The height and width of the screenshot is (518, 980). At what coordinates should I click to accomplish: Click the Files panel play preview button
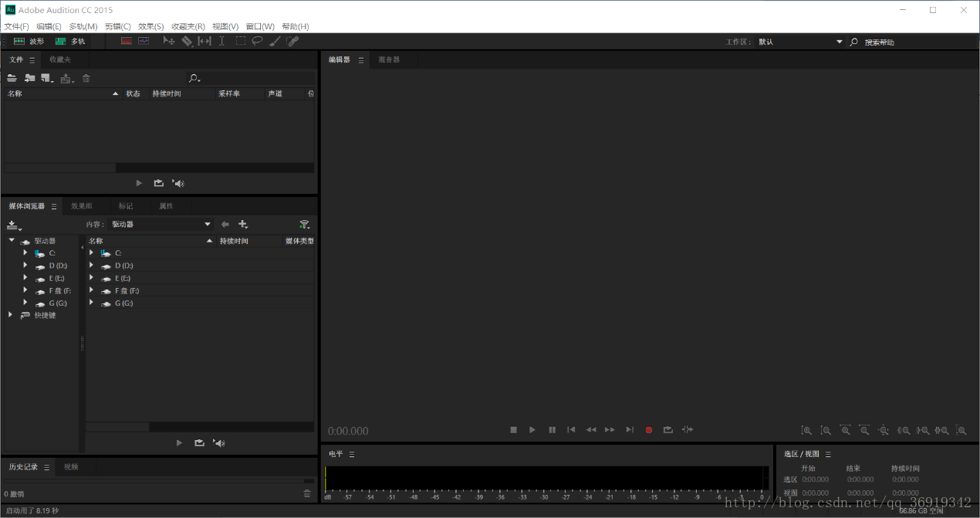click(x=139, y=183)
